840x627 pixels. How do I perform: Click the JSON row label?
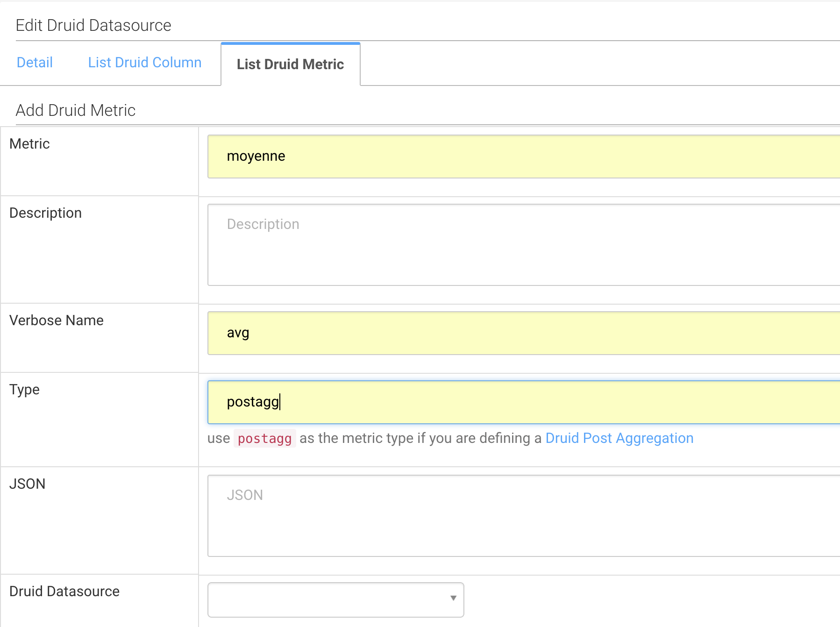tap(28, 484)
